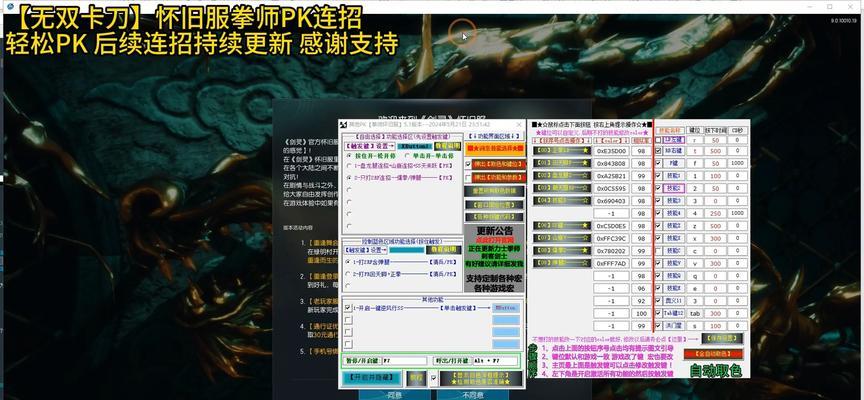Toggle checkbox beside 弹出【功能和参数】

(468, 177)
